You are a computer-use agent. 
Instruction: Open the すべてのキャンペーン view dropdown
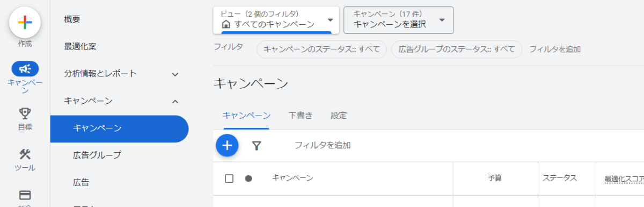pyautogui.click(x=276, y=20)
